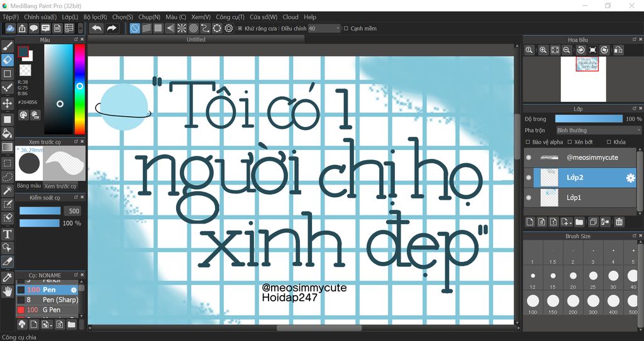This screenshot has width=644, height=341.
Task: Adjust the Độ trong opacity slider
Action: (589, 119)
